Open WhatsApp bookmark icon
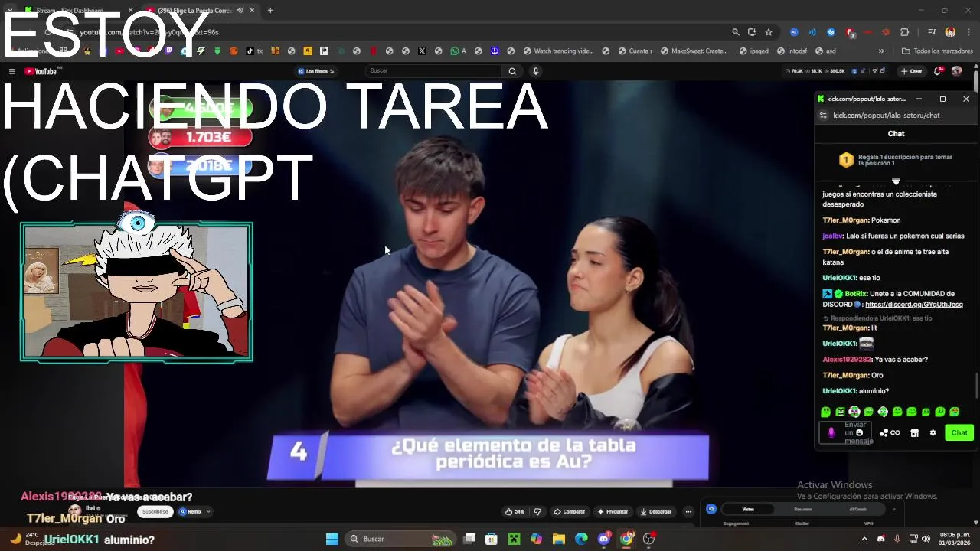 click(459, 51)
